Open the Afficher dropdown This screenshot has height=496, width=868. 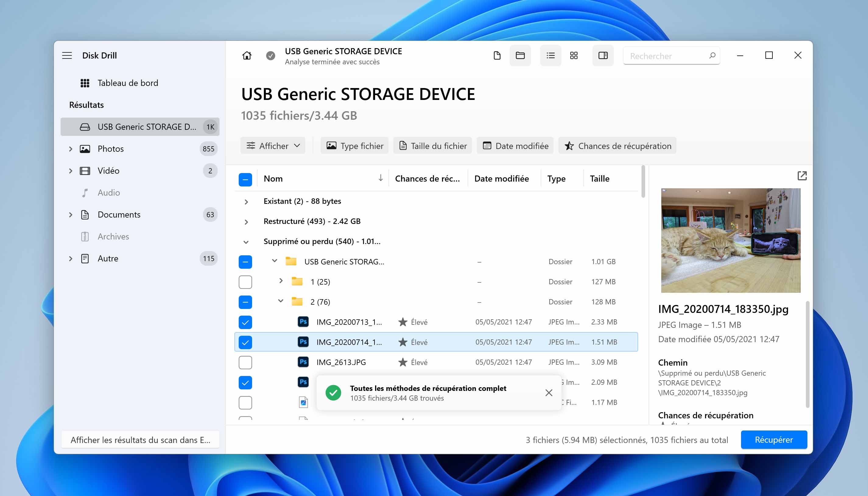(273, 146)
